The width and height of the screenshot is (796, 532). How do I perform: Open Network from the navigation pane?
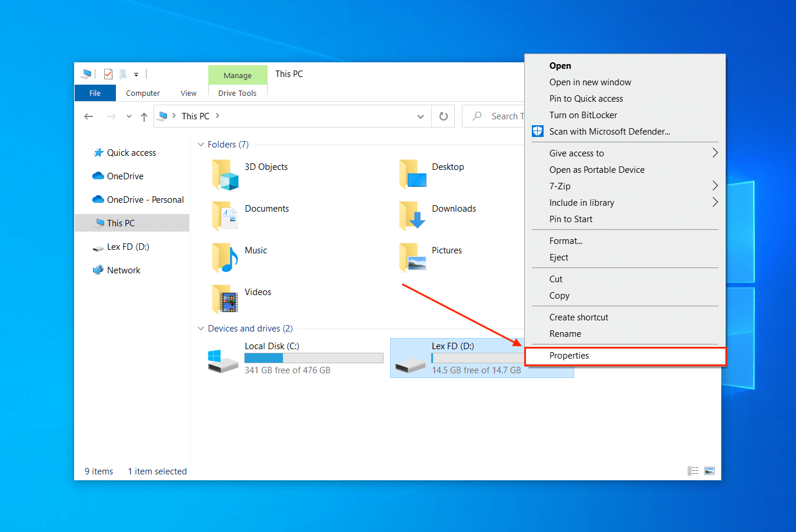coord(124,270)
